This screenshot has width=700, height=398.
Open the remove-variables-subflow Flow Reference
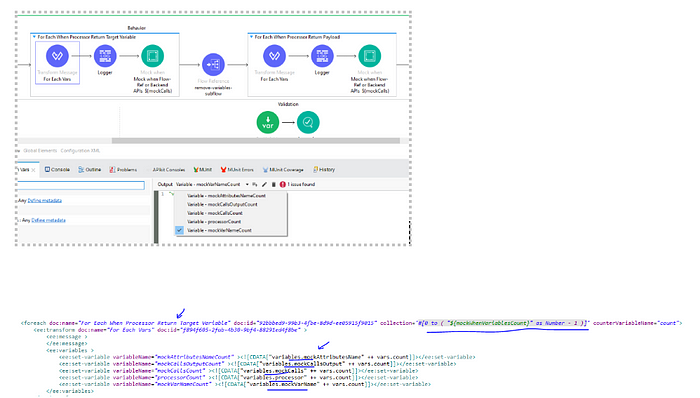(213, 65)
